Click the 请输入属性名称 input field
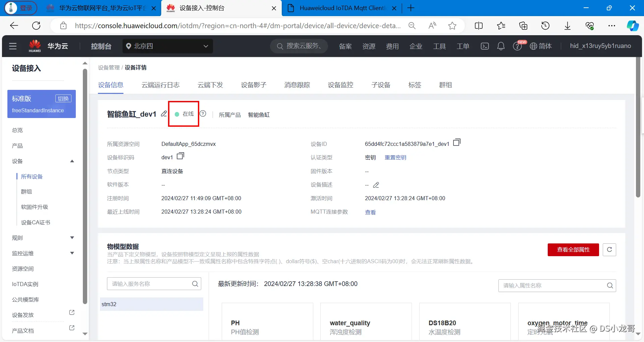 click(x=557, y=286)
